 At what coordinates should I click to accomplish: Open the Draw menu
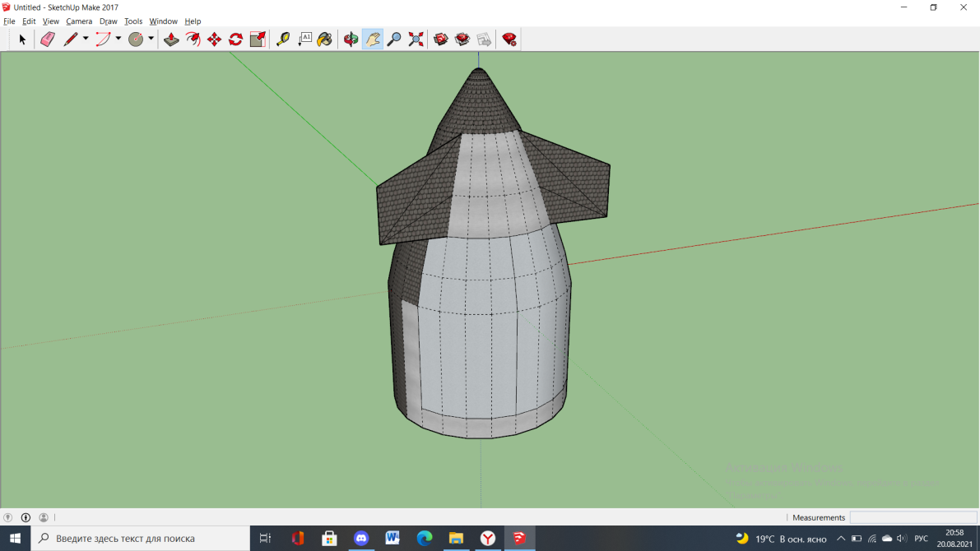pos(108,21)
